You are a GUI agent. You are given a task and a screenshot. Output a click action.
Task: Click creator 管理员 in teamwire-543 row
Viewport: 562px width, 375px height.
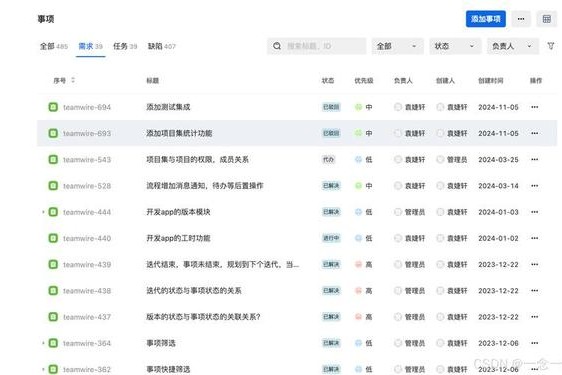pos(452,159)
